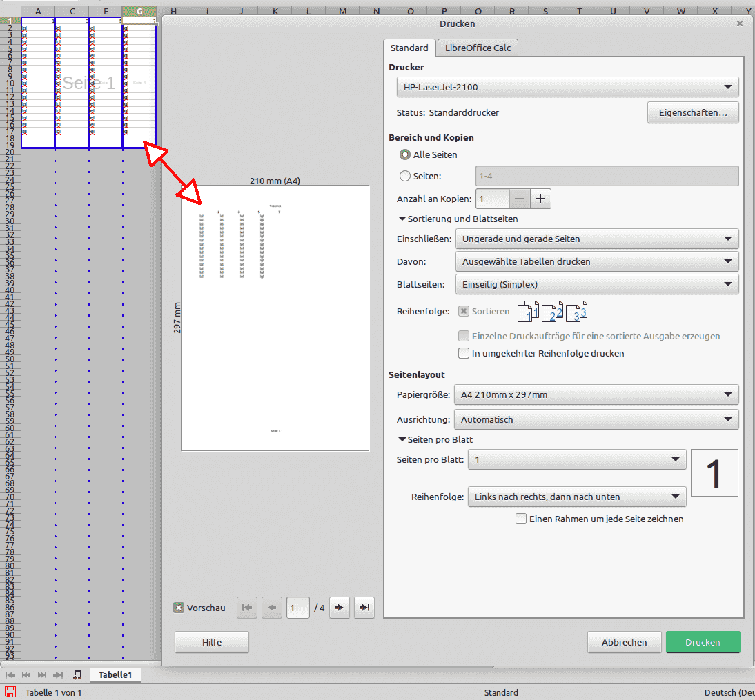
Task: Decrease number of copies with minus
Action: point(520,199)
